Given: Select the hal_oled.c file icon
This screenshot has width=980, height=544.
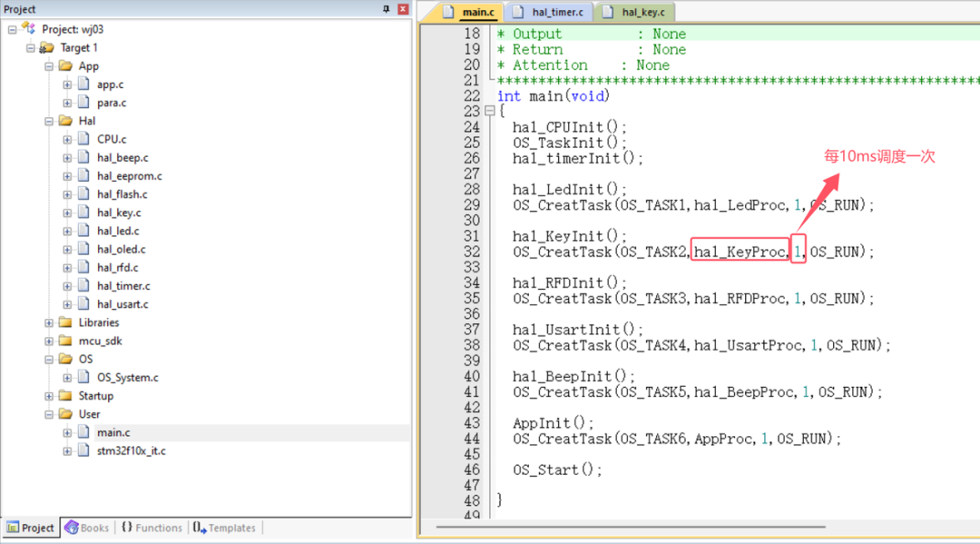Looking at the screenshot, I should tap(83, 249).
